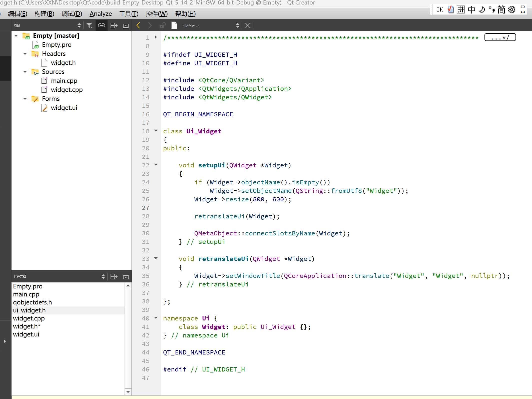Screen dimensions: 532x399
Task: Click split projects panel icon
Action: click(114, 25)
